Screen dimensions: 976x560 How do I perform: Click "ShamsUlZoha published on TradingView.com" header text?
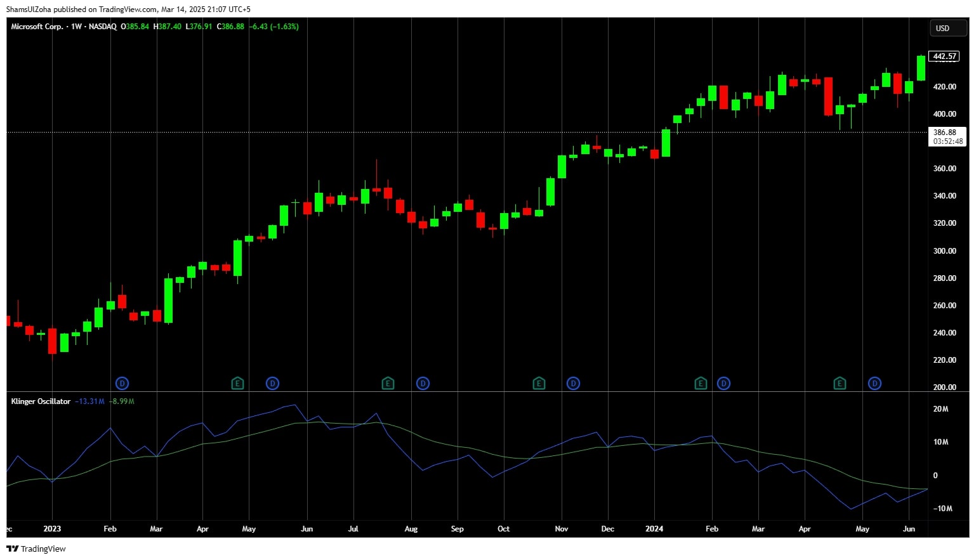pos(81,10)
